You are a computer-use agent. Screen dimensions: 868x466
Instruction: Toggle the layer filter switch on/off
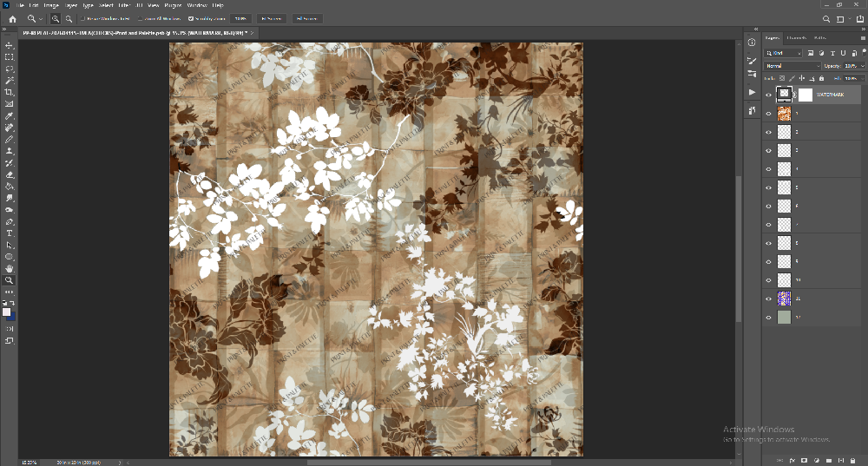865,51
